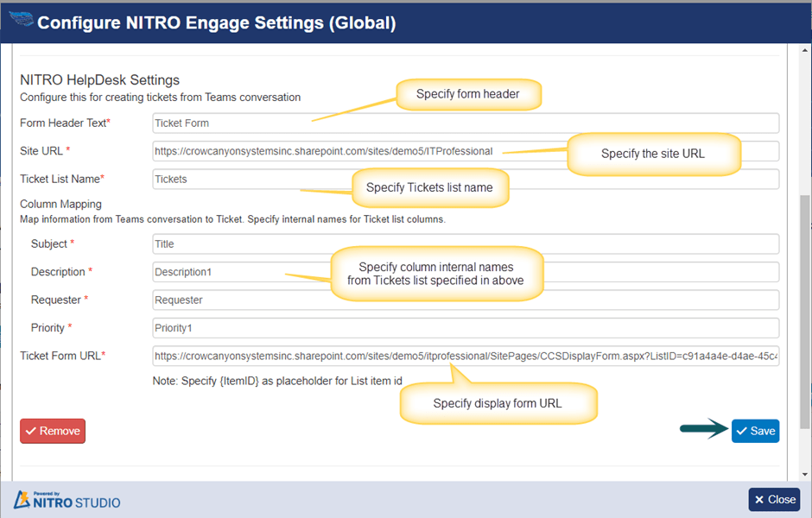812x518 pixels.
Task: Click the 'Requester' label
Action: 60,300
